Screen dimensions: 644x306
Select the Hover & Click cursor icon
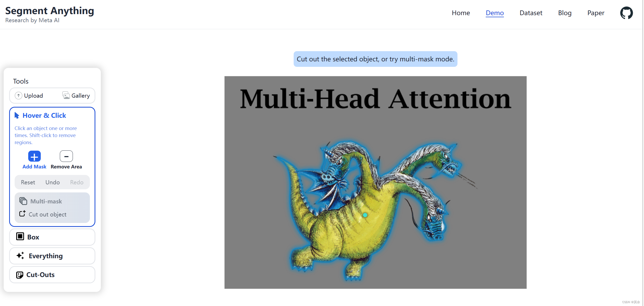tap(17, 115)
